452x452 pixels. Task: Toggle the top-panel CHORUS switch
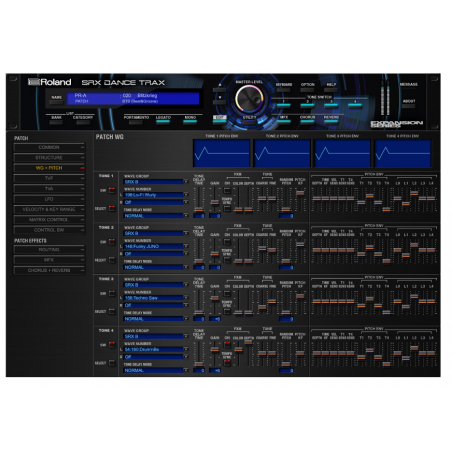pyautogui.click(x=307, y=121)
